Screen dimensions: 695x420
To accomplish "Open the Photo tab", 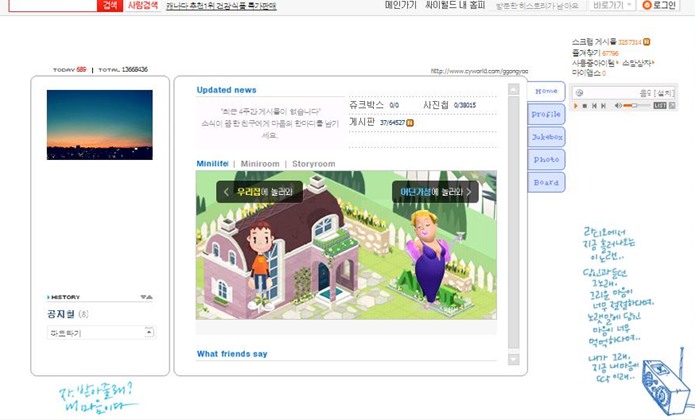I will click(546, 159).
